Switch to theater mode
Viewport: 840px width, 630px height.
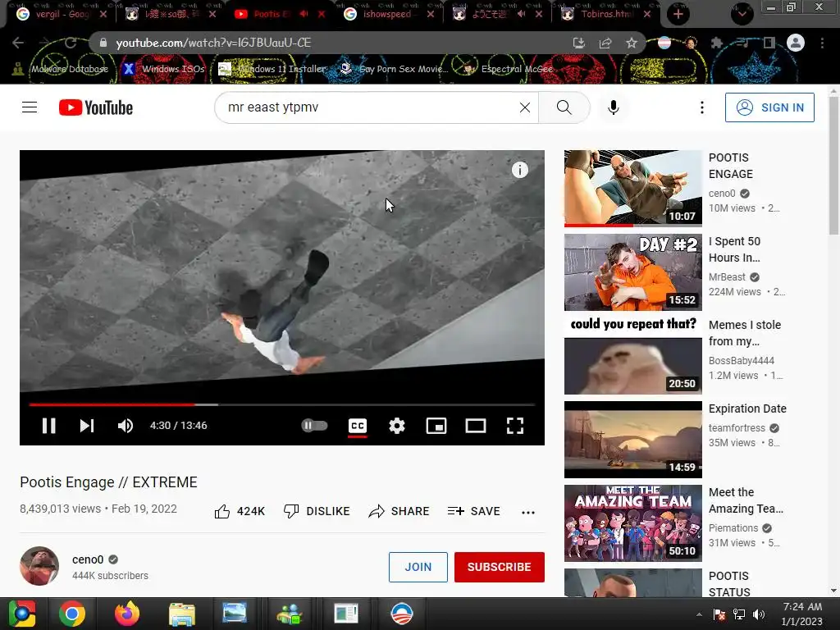(476, 426)
